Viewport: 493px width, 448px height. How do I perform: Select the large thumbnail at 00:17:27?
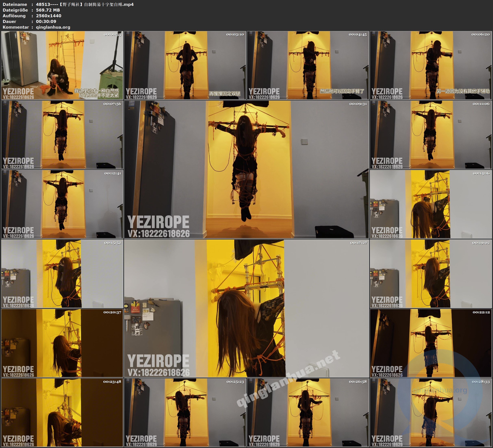pos(246,308)
